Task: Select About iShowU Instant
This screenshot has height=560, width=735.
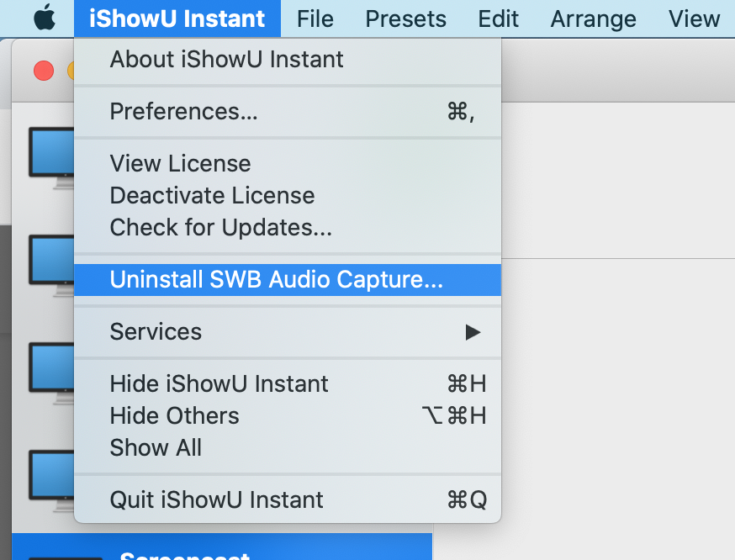Action: point(226,60)
